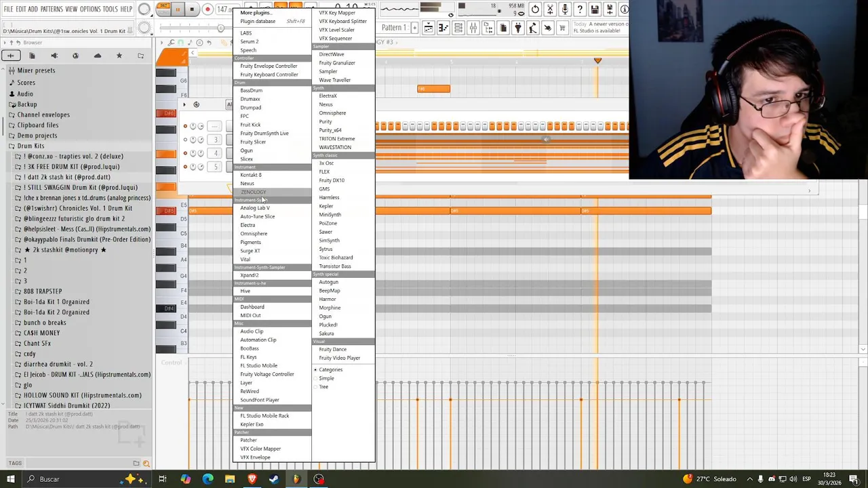Click the newer version available notification
Viewport: 868px width, 488px height.
(x=599, y=28)
